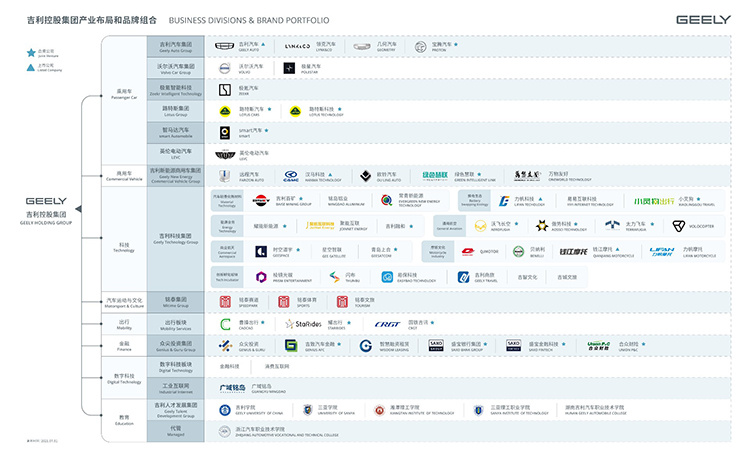Click the Speedpark red logo
Viewport: 750px width, 455px height.
(225, 302)
